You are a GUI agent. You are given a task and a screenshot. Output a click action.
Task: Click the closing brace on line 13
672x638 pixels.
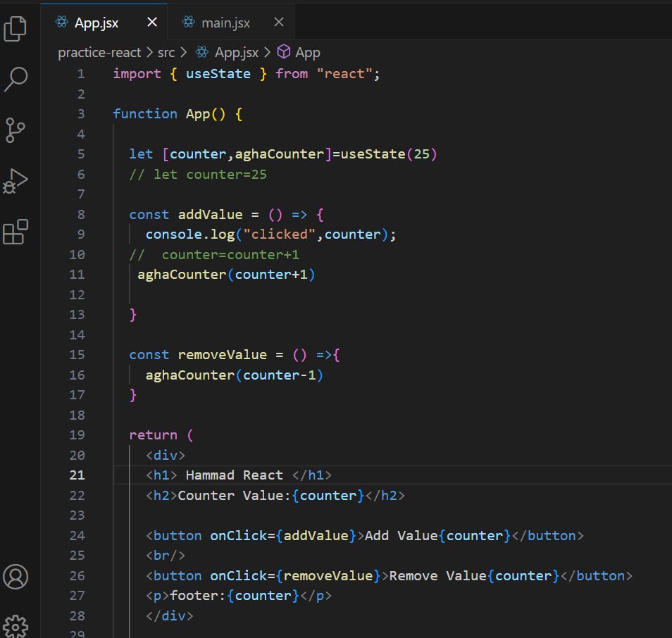133,315
